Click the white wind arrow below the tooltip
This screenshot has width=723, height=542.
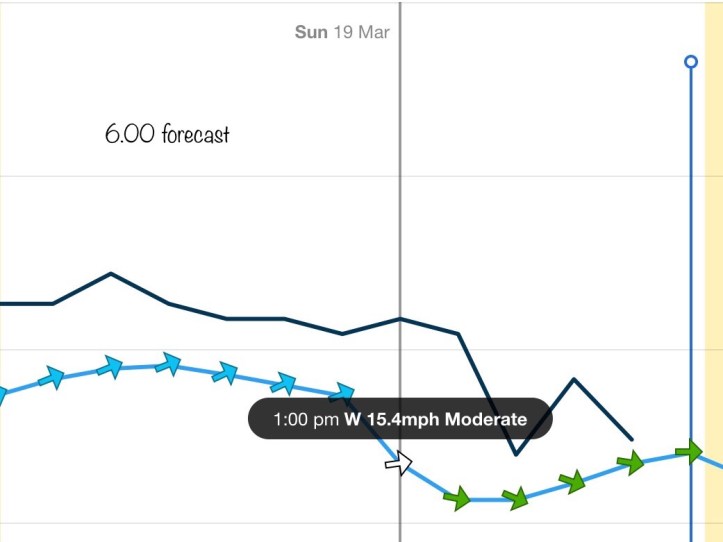coord(399,463)
